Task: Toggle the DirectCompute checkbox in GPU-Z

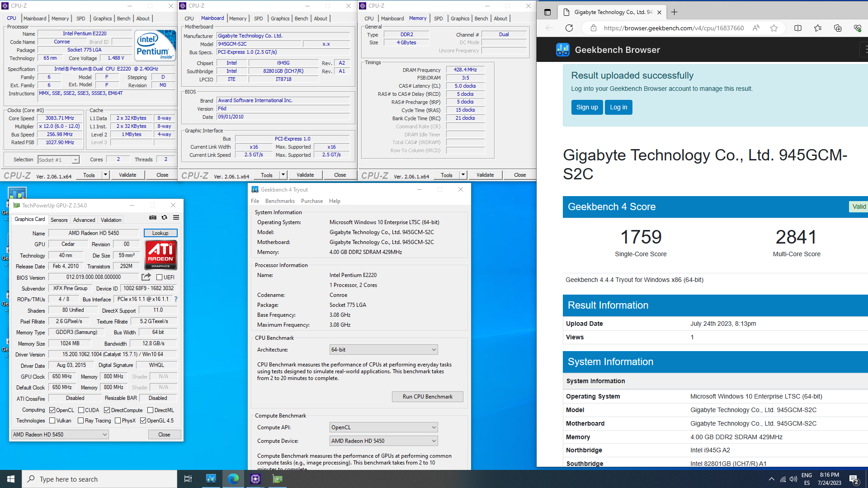Action: (107, 410)
